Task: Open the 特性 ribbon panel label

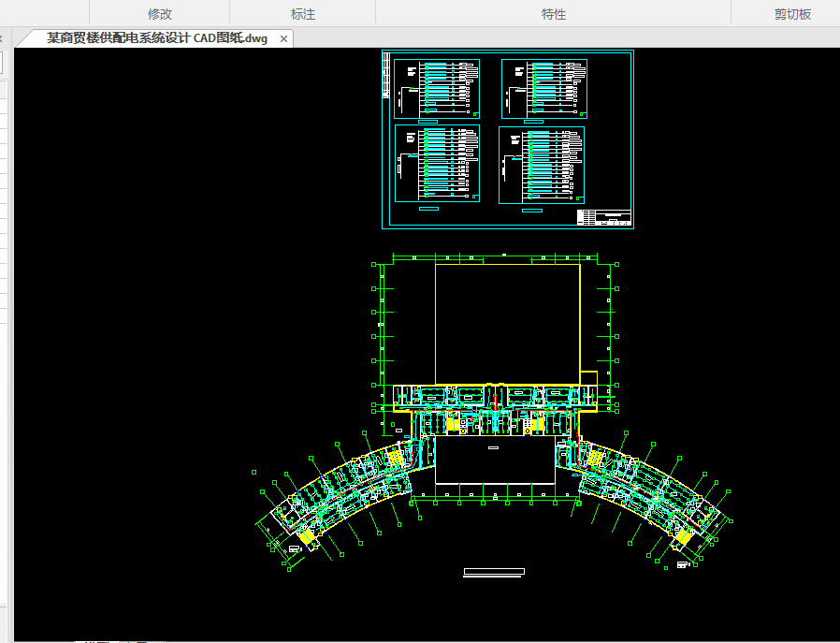Action: coord(554,14)
